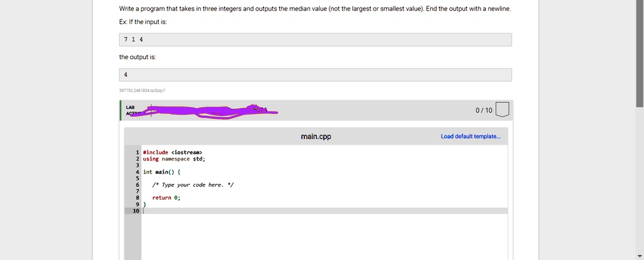Click the main.cpp file title
The image size is (644, 260).
tap(316, 137)
